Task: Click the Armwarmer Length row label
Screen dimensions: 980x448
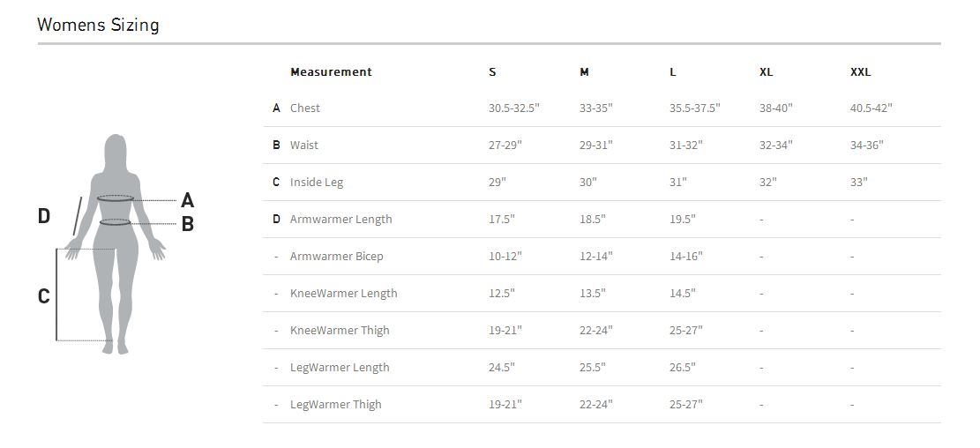Action: click(340, 220)
